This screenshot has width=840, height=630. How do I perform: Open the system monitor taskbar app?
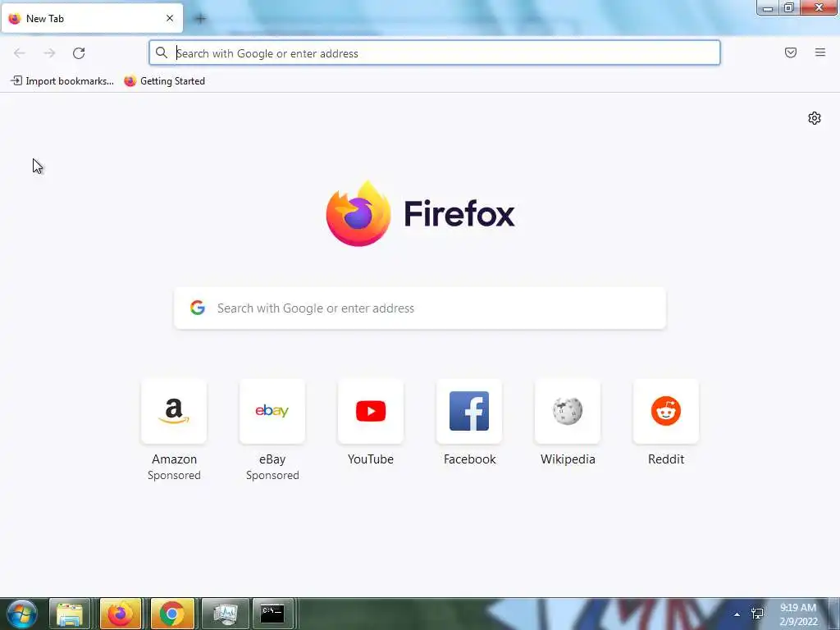click(x=225, y=614)
